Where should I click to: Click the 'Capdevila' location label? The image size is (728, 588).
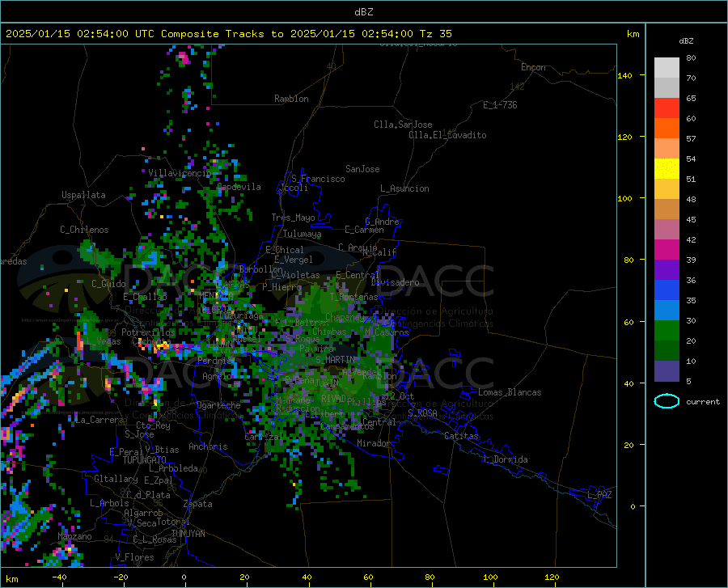point(239,187)
